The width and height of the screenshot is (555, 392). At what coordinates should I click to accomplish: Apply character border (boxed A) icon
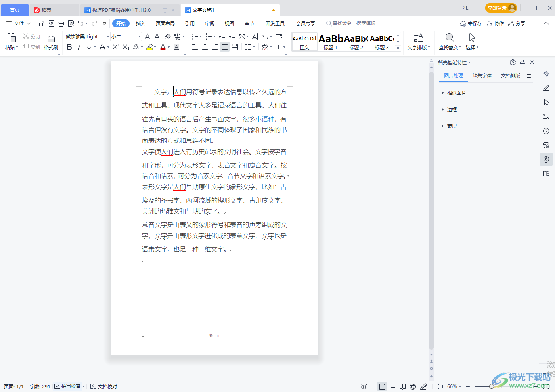click(176, 47)
